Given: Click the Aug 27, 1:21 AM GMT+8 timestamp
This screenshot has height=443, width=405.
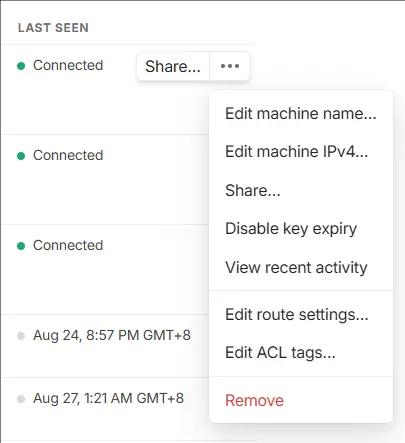Looking at the screenshot, I should click(x=108, y=398).
